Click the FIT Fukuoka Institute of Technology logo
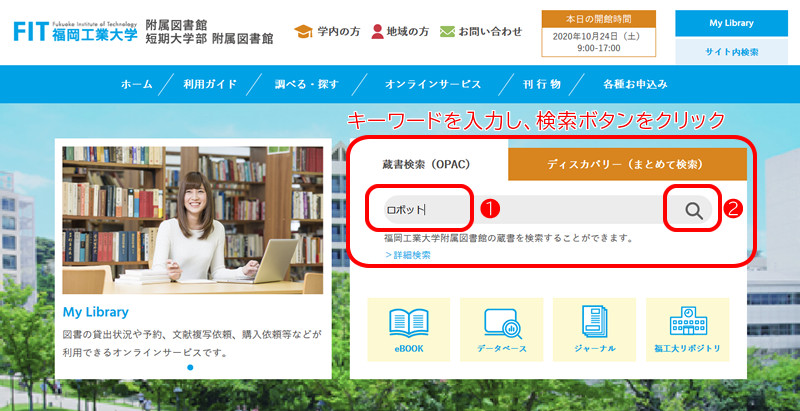 click(76, 31)
